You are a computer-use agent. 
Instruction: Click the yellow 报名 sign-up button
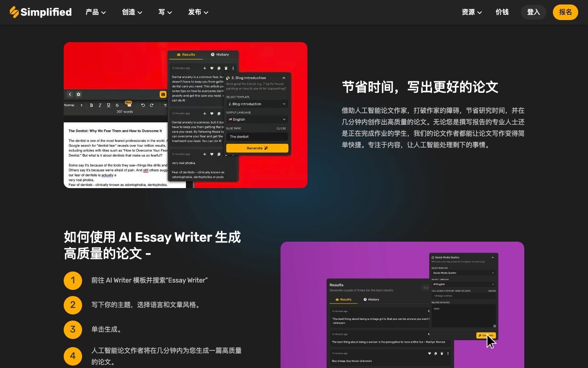click(566, 12)
